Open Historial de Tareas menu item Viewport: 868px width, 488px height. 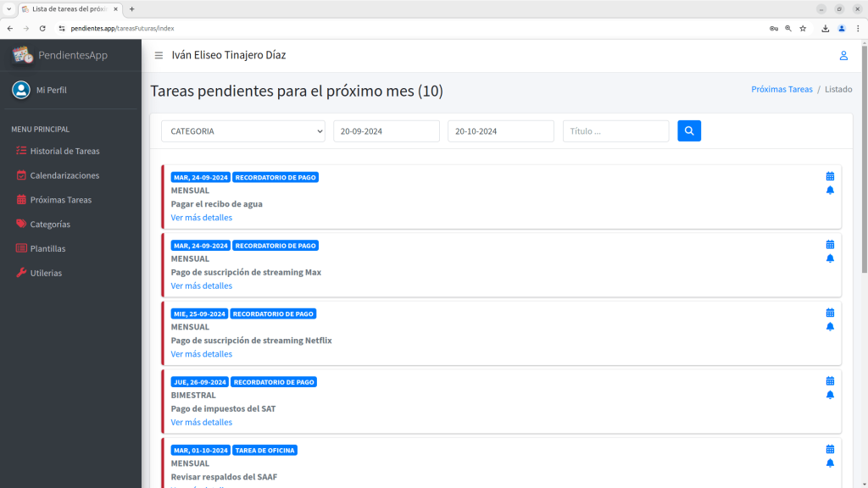tap(64, 151)
